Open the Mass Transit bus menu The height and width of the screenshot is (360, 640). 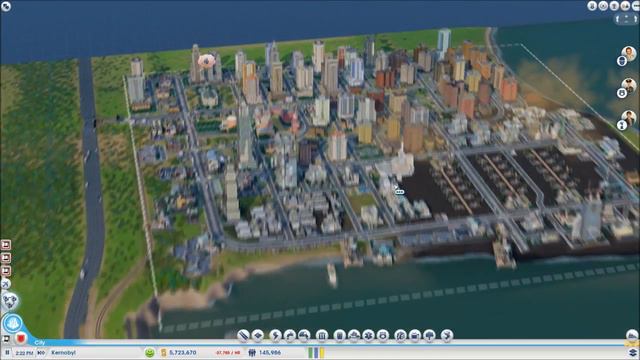point(415,336)
